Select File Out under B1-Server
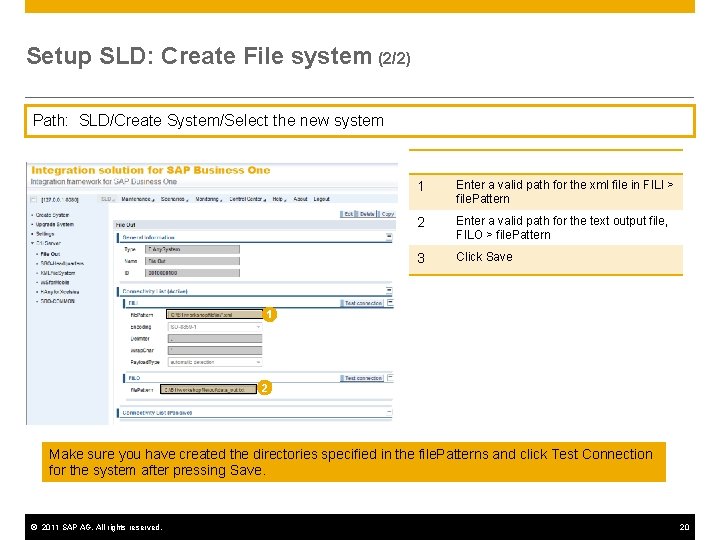Image resolution: width=720 pixels, height=540 pixels. 50,254
